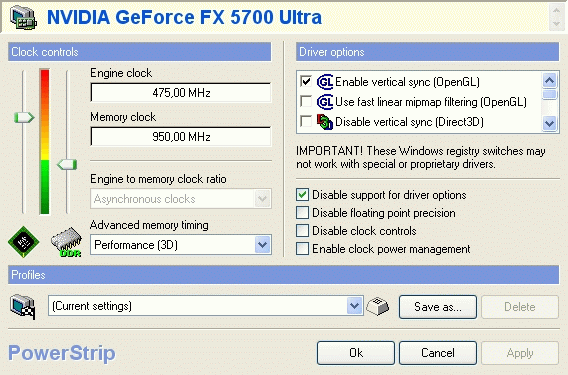This screenshot has width=568, height=375.
Task: Click the Ok button
Action: coord(356,353)
